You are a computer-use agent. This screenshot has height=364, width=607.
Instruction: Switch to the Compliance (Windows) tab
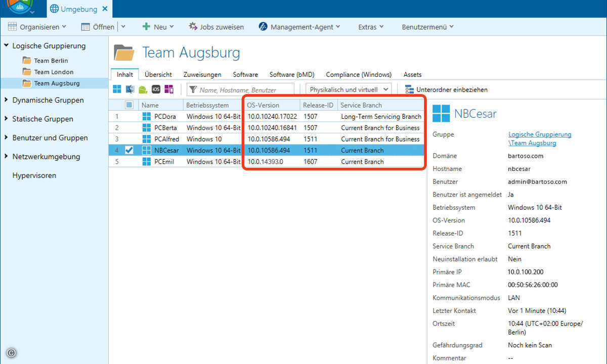(x=359, y=74)
